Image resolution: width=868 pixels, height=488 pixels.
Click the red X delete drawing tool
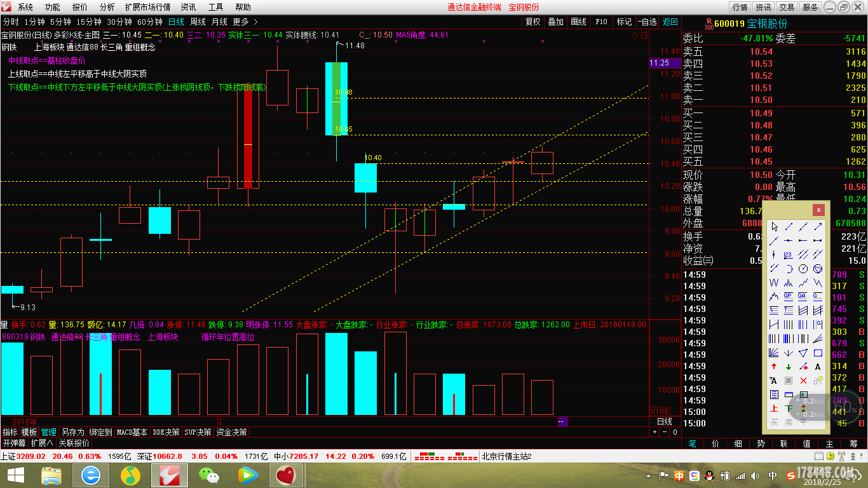[803, 381]
